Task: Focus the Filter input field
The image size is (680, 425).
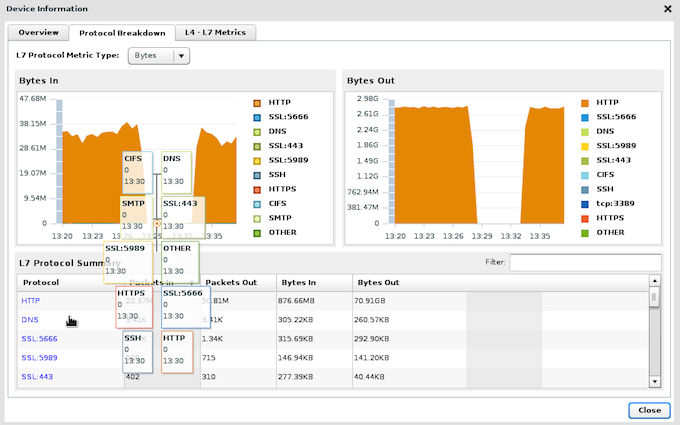Action: 585,262
